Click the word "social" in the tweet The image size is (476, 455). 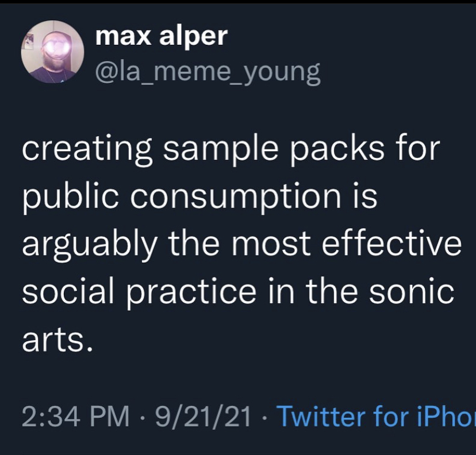click(71, 292)
